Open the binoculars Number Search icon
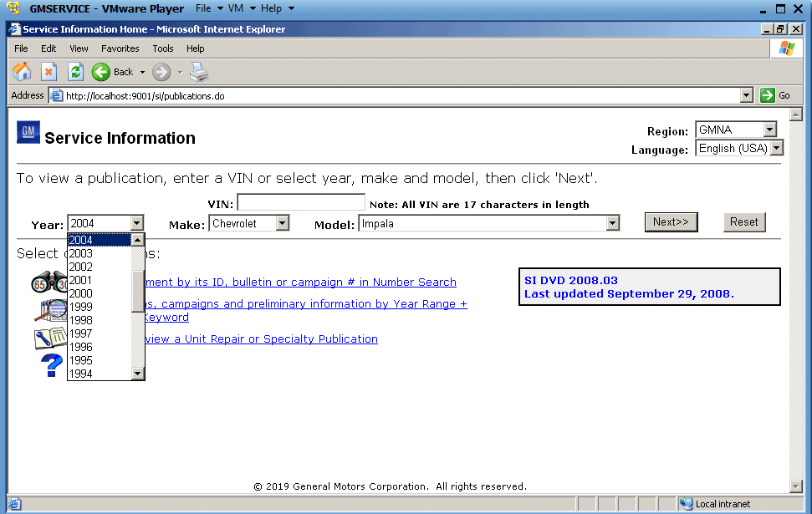Image resolution: width=812 pixels, height=514 pixels. tap(49, 282)
